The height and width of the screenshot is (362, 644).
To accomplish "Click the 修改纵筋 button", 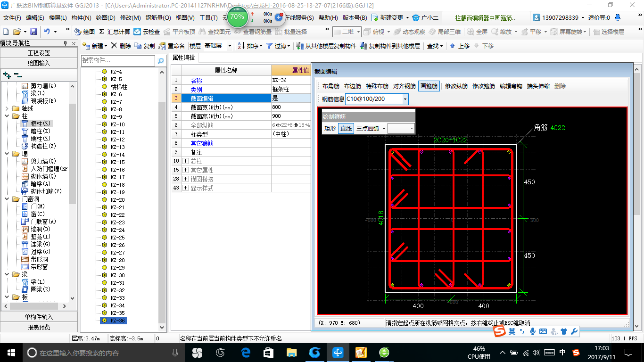I will 456,86.
